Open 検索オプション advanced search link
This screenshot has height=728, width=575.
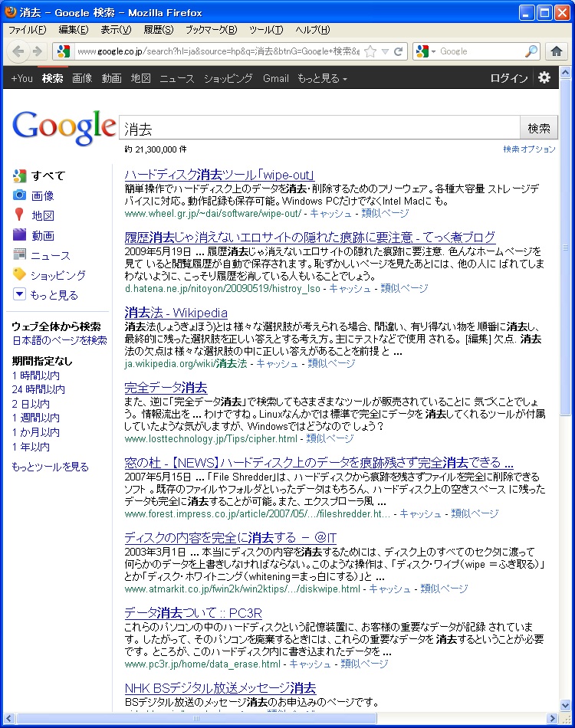(x=529, y=149)
